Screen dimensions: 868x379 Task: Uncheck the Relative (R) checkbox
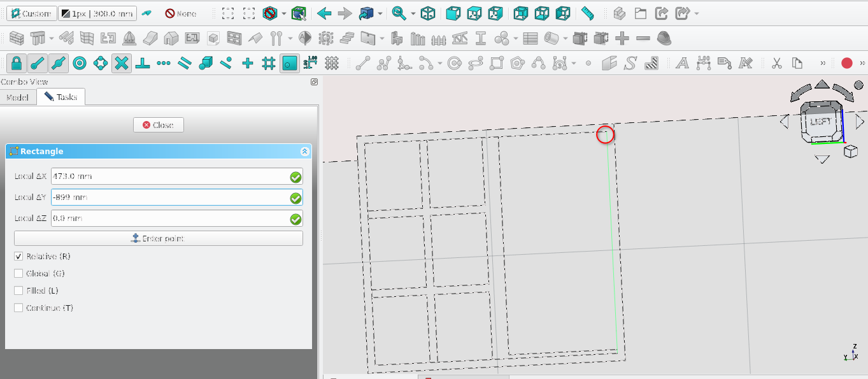pyautogui.click(x=18, y=257)
